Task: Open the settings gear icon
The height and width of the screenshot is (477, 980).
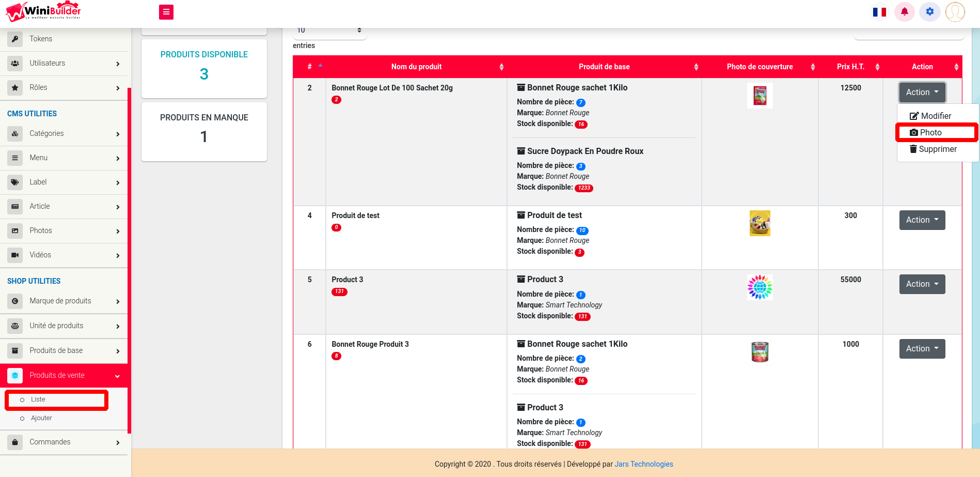Action: [x=930, y=12]
